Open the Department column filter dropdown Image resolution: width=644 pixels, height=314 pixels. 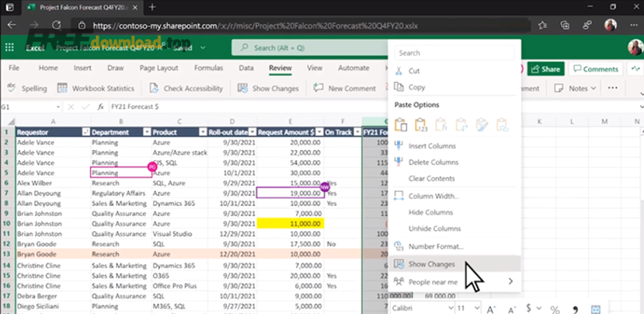click(x=147, y=132)
